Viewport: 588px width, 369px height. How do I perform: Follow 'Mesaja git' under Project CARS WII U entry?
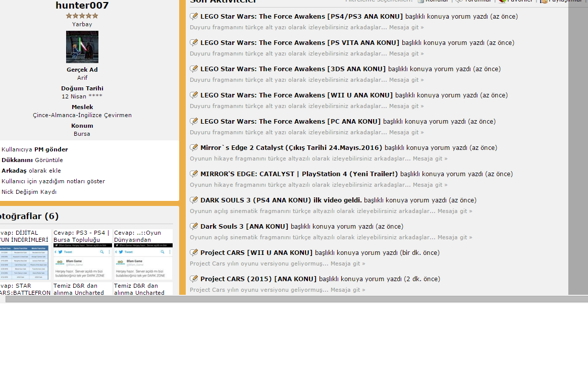click(x=348, y=263)
